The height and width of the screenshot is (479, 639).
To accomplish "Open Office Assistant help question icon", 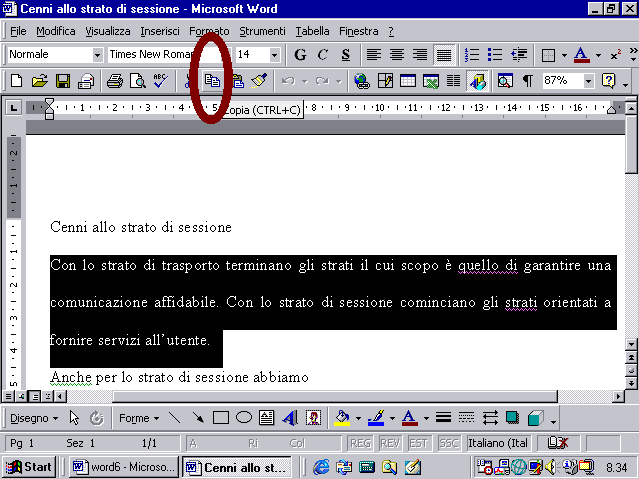I will tap(608, 81).
